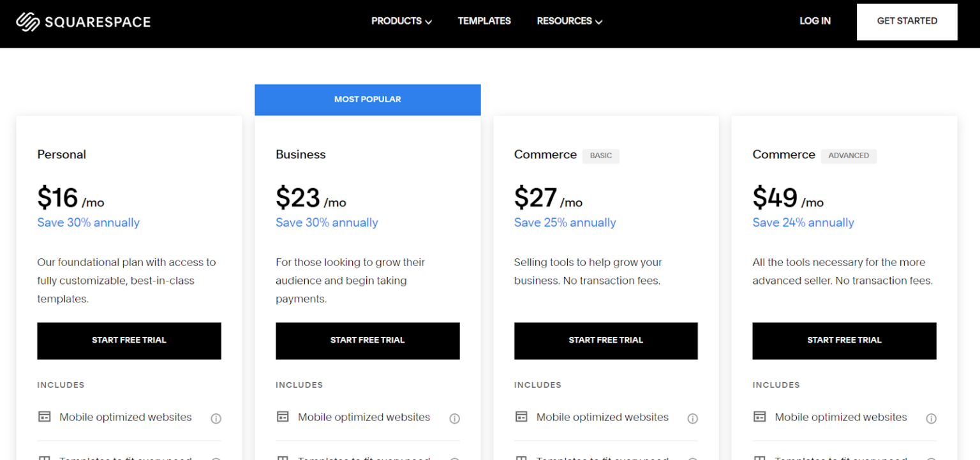
Task: Click the templates icon at bottom of Business card
Action: pyautogui.click(x=283, y=457)
